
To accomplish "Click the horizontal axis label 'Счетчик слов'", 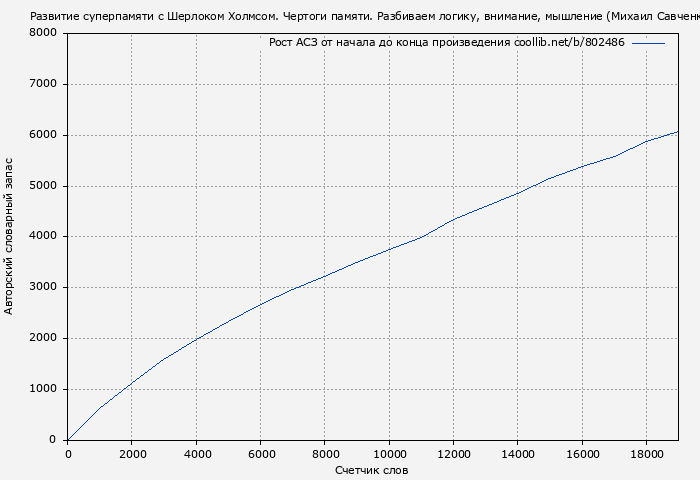I will tap(372, 471).
